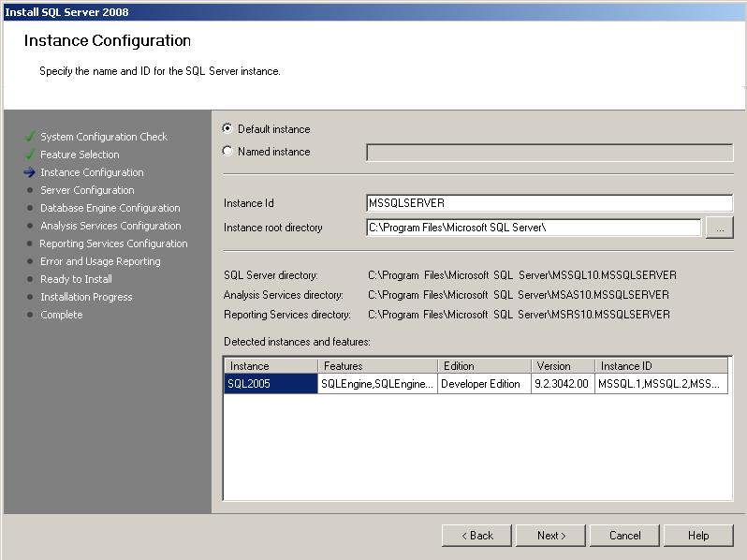Click the Instance Id field showing MSSQLSERVER

(x=549, y=203)
